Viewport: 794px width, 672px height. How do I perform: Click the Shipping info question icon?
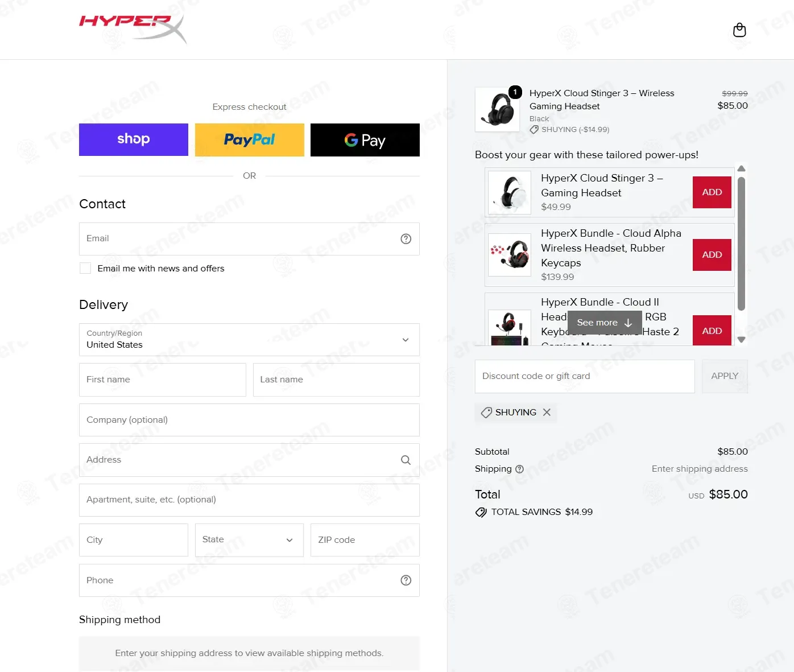pos(519,469)
